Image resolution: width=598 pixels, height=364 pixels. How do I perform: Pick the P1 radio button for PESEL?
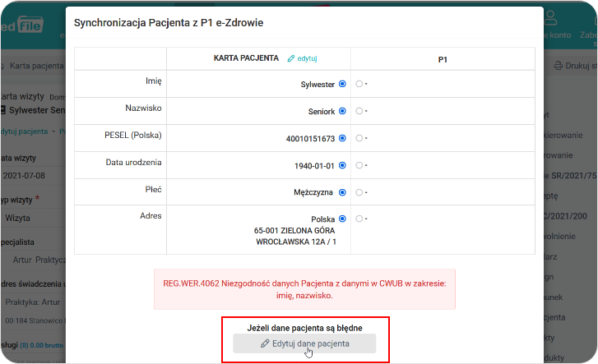click(359, 138)
